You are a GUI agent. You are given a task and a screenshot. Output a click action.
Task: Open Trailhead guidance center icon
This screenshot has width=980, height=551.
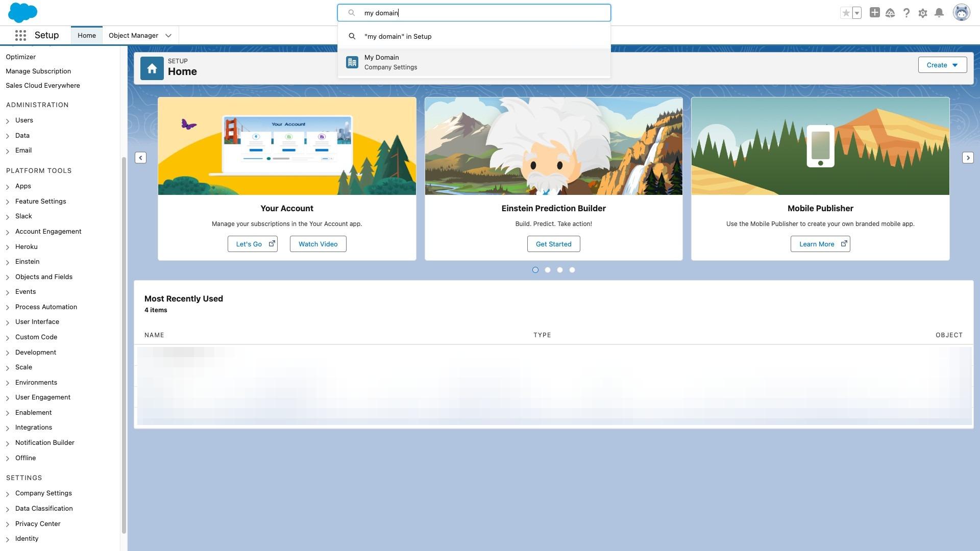(890, 13)
